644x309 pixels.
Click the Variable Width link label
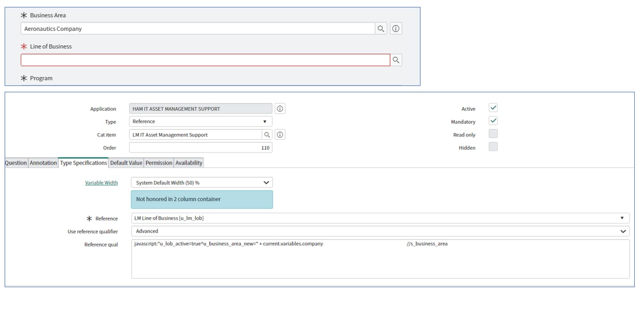101,183
